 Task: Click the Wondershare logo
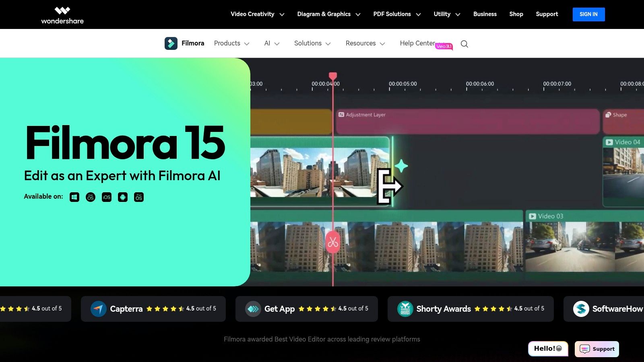(62, 14)
